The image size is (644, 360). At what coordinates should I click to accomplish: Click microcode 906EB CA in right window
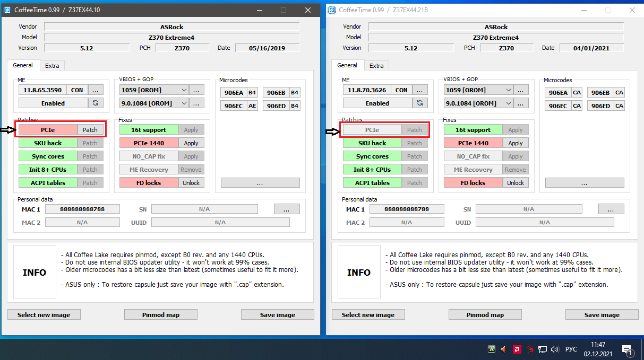606,93
